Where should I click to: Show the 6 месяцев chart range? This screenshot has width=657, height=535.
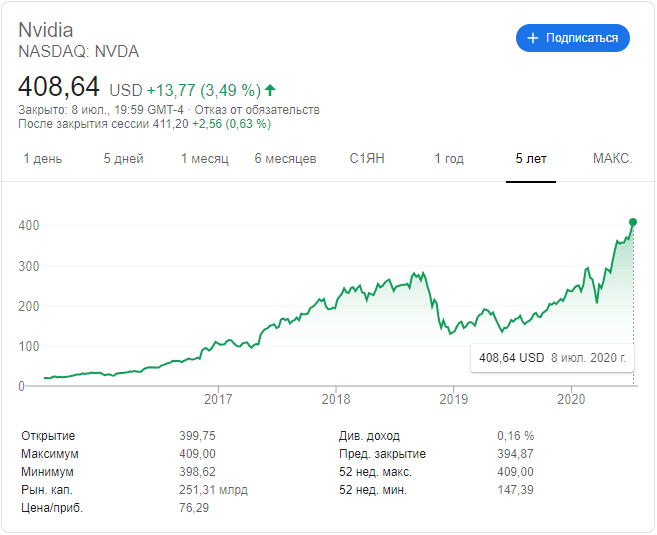click(285, 159)
